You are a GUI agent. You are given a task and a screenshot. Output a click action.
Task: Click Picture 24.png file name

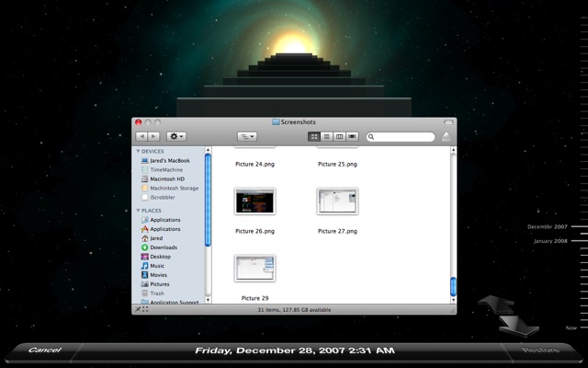pyautogui.click(x=255, y=164)
